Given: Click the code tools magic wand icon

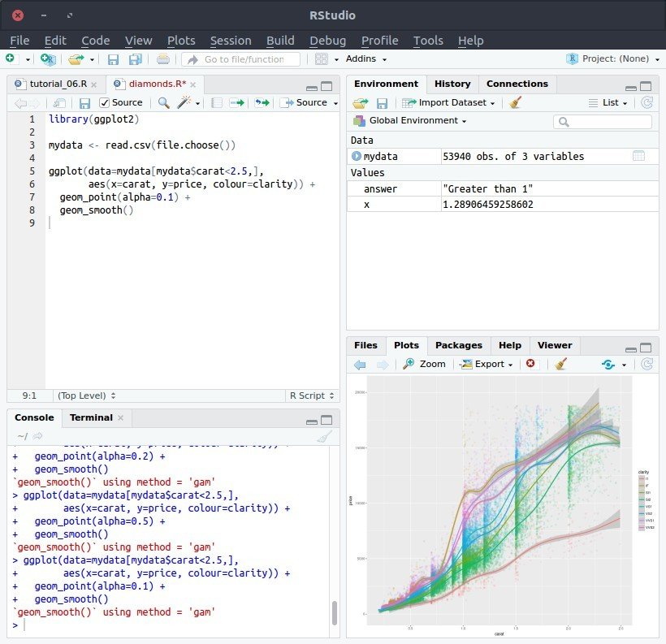Looking at the screenshot, I should (184, 102).
